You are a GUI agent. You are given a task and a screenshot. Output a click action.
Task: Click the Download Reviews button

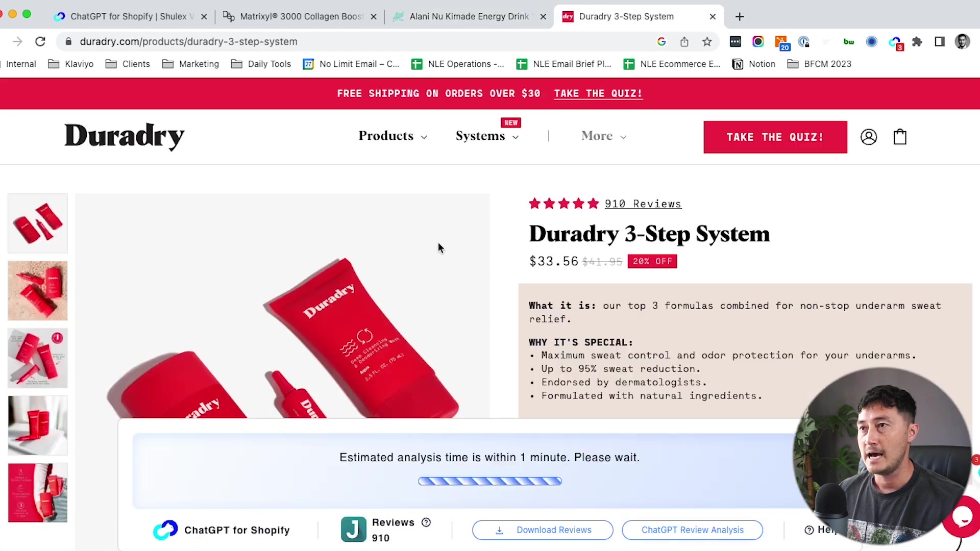543,530
